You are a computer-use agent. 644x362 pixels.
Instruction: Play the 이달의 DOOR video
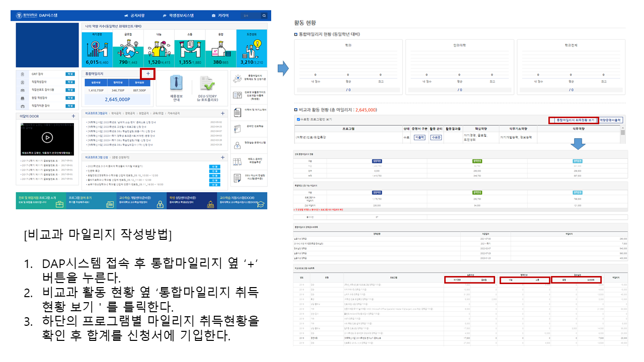point(47,137)
